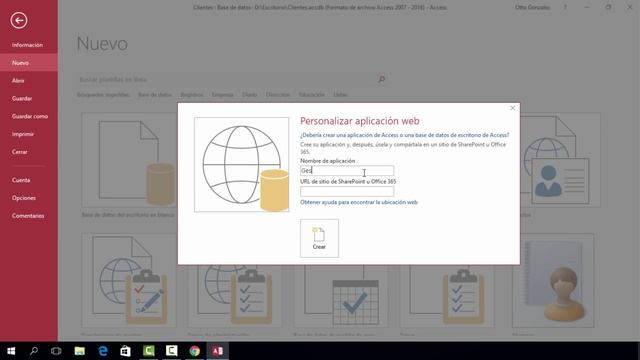Close the Personalizar aplicación web dialog
This screenshot has height=360, width=640.
coord(513,108)
